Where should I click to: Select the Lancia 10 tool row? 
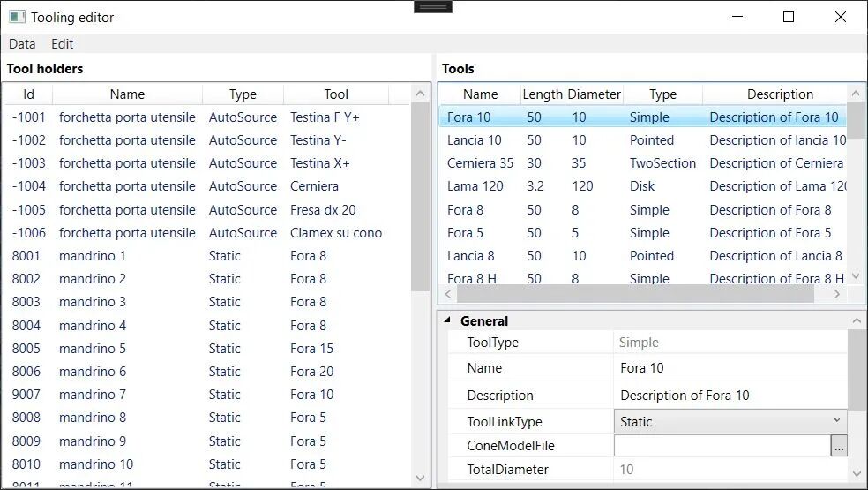643,140
